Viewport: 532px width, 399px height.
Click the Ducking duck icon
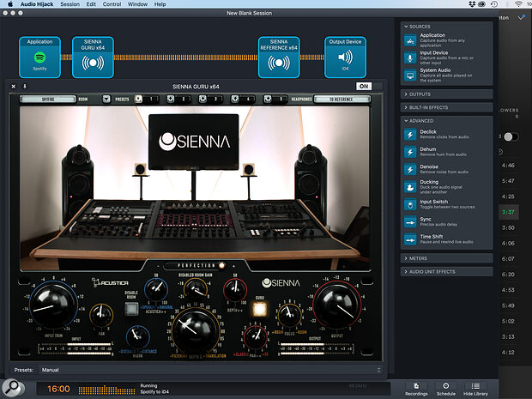point(410,187)
